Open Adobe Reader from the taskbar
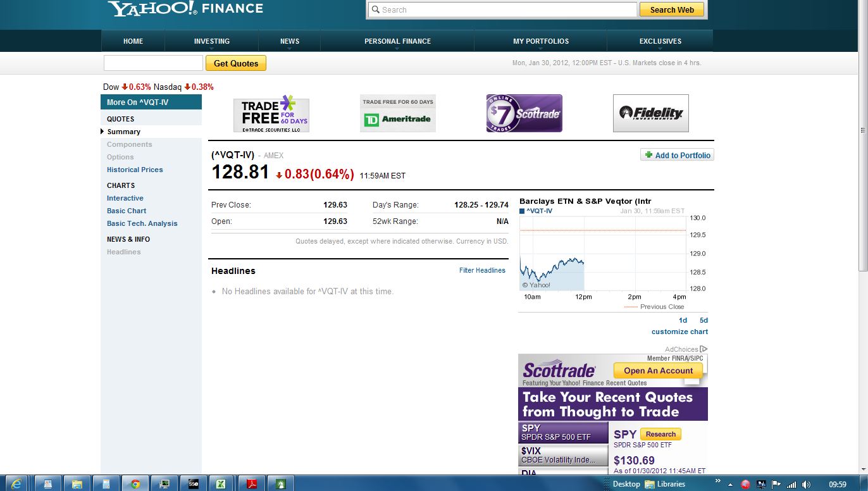Viewport: 868px width, 491px height. click(251, 484)
